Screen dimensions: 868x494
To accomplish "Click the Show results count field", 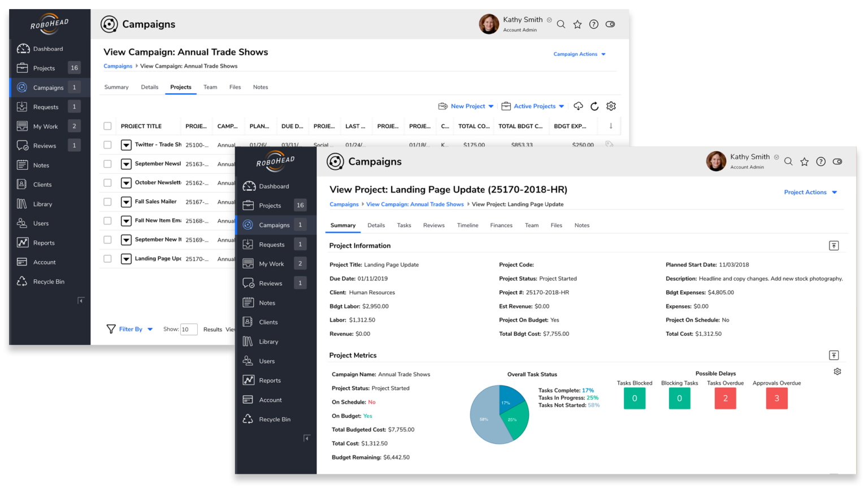I will 189,329.
